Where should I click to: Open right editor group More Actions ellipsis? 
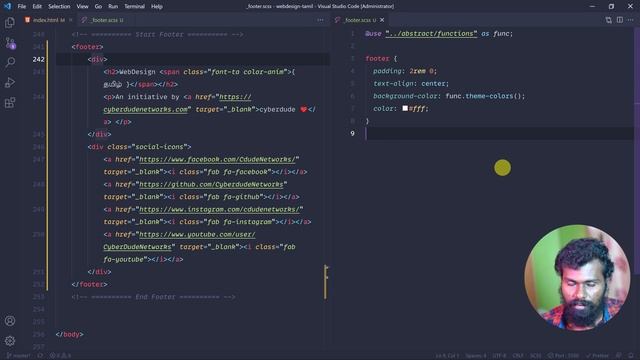pos(631,20)
